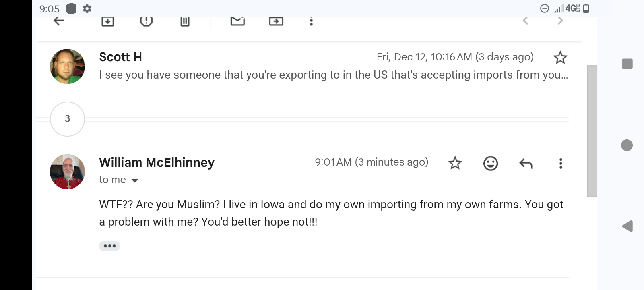
Task: Open more options for William's message
Action: (x=561, y=163)
